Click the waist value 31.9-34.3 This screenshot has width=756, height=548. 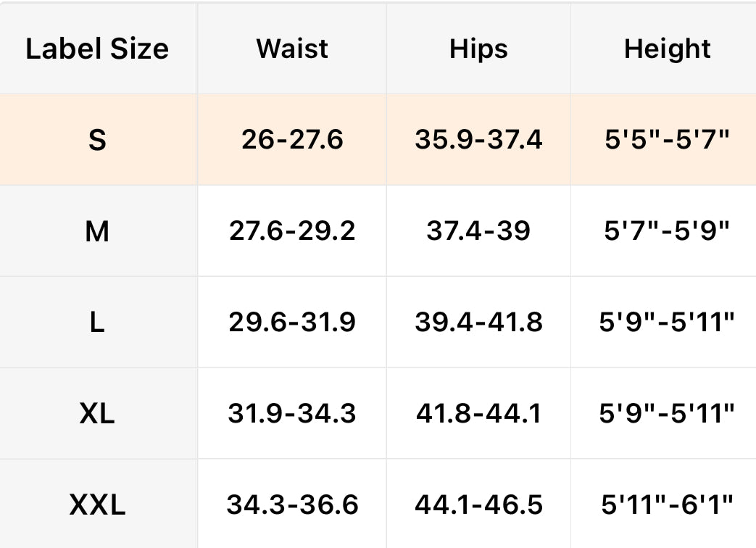coord(292,414)
